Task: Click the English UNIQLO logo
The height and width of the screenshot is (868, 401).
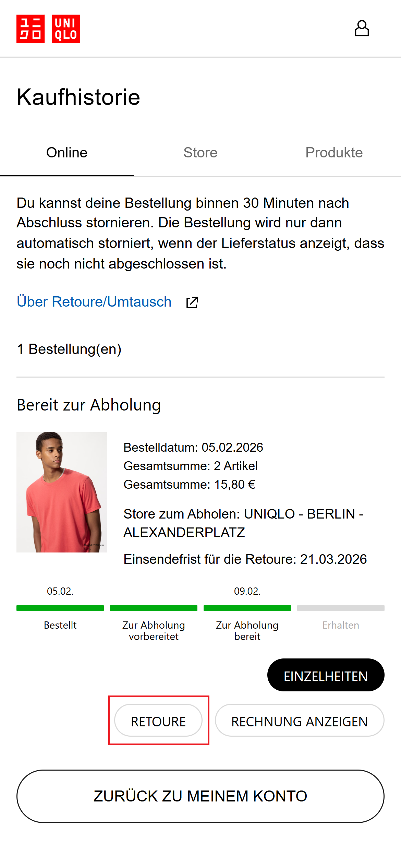Action: click(x=66, y=29)
